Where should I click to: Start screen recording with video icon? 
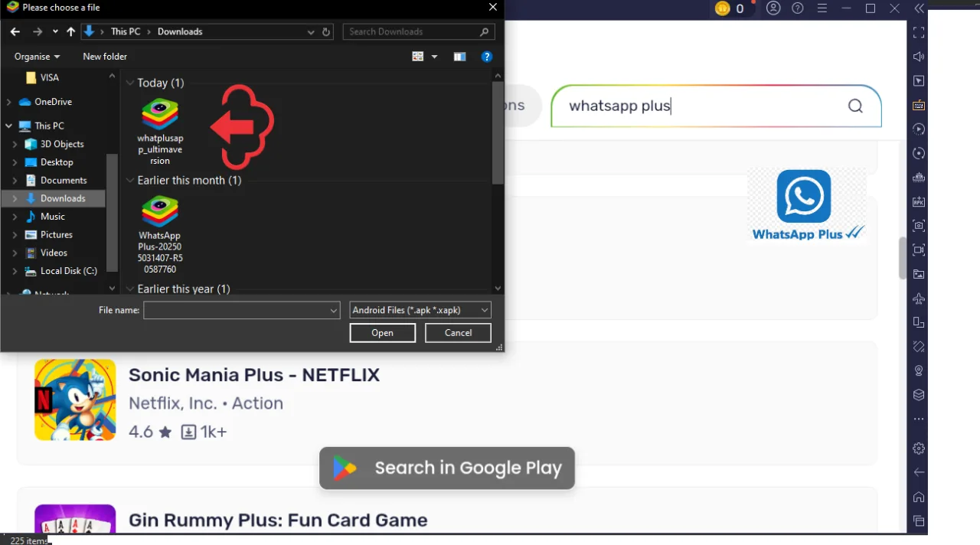click(919, 250)
